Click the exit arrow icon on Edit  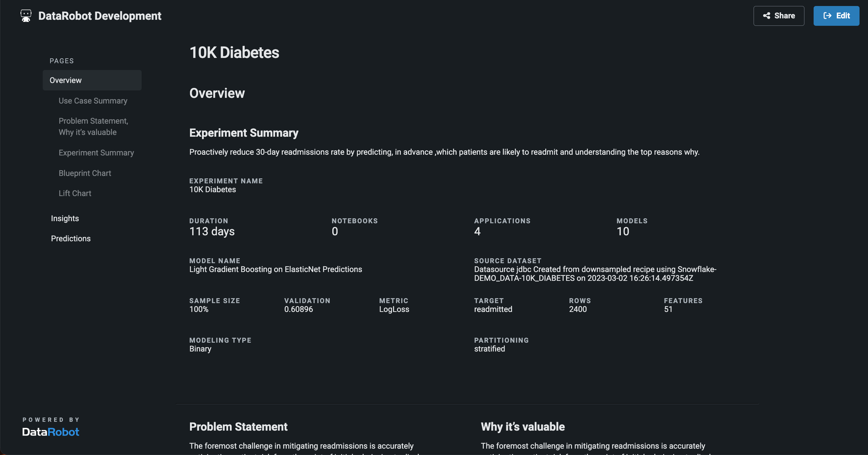[827, 16]
